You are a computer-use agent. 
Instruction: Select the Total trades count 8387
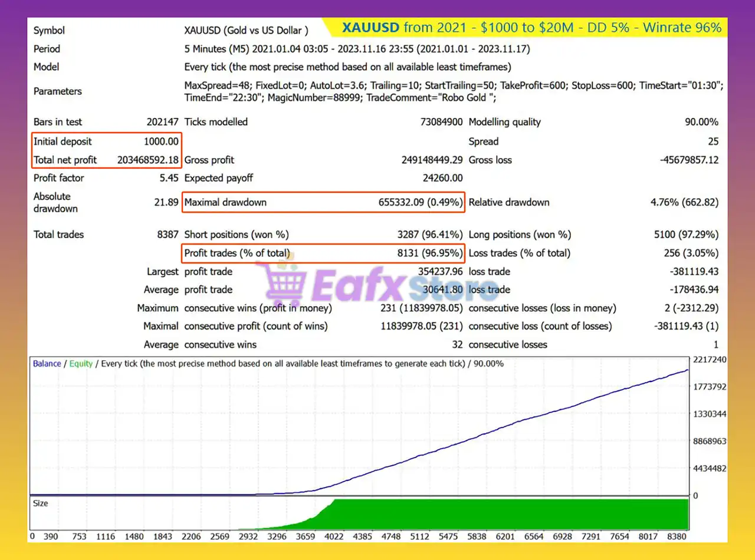click(x=168, y=235)
